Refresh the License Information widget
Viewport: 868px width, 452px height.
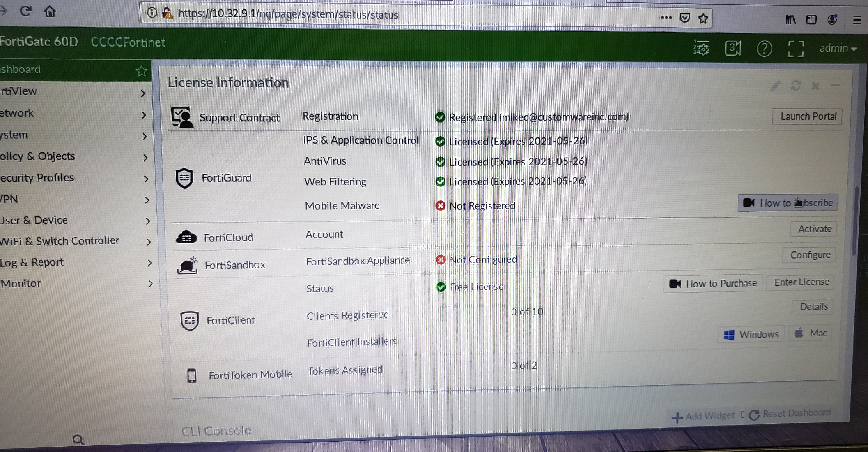pos(796,85)
